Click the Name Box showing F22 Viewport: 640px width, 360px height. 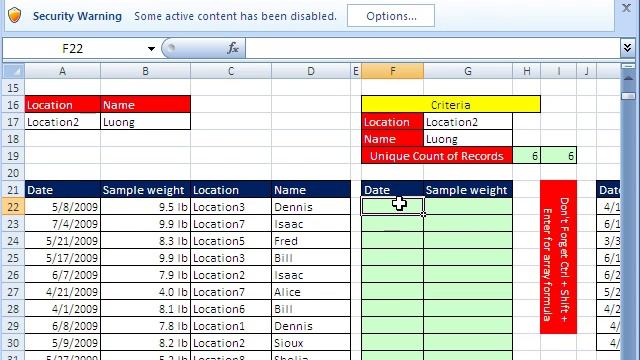tap(73, 49)
